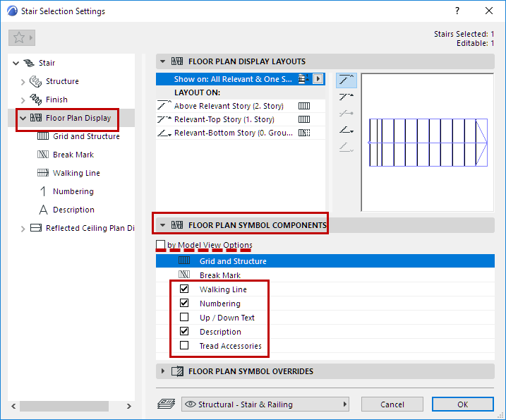Image resolution: width=506 pixels, height=420 pixels.
Task: Open help with the question mark
Action: [x=457, y=11]
